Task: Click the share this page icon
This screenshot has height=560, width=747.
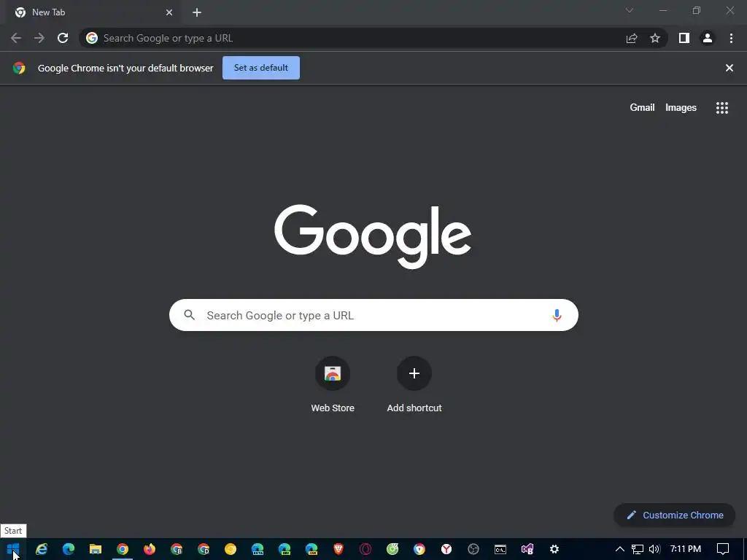Action: 632,38
